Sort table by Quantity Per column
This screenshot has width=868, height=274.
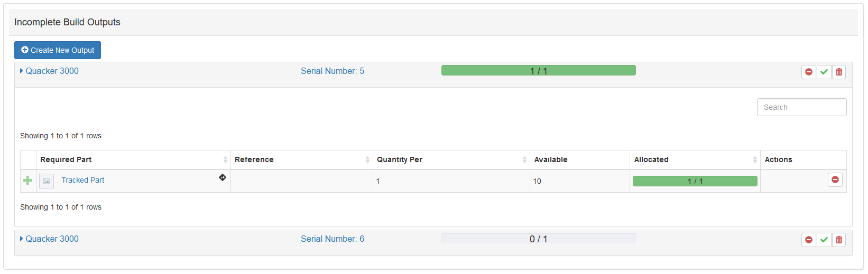coord(399,159)
